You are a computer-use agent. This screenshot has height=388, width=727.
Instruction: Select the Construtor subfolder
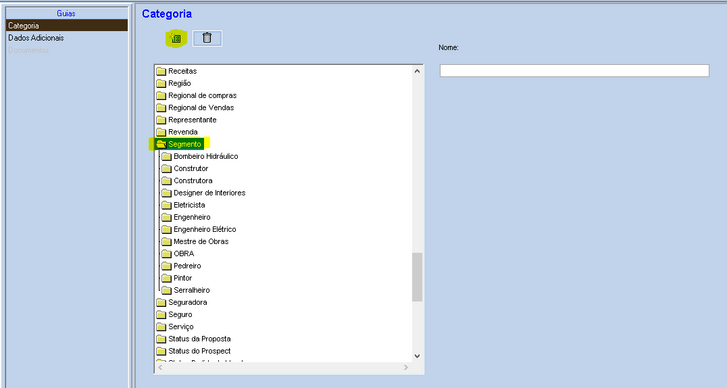[191, 168]
